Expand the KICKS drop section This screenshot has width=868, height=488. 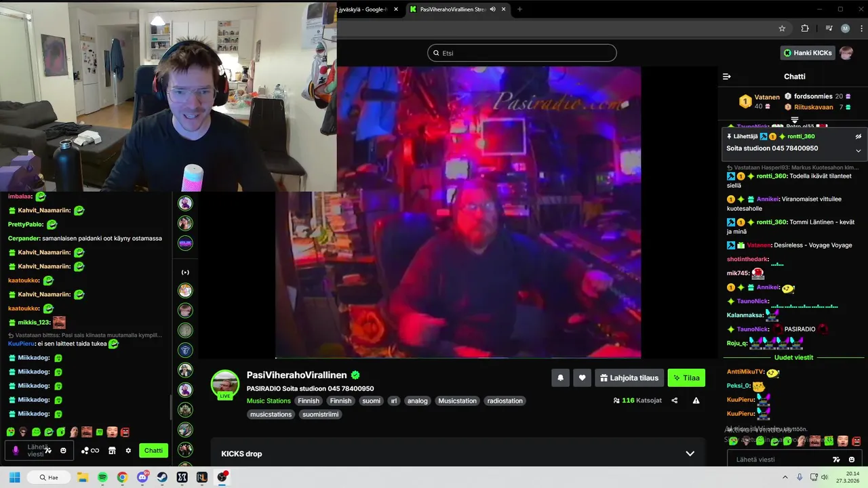click(690, 453)
